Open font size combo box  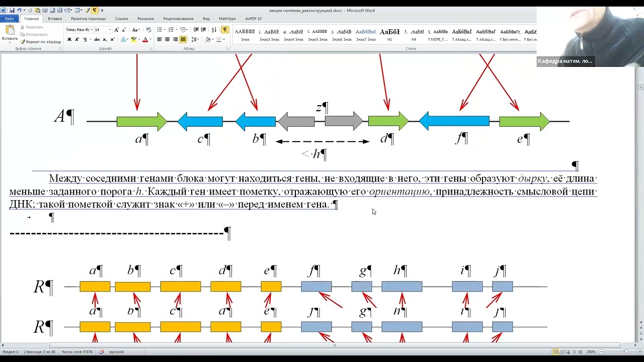pyautogui.click(x=103, y=30)
